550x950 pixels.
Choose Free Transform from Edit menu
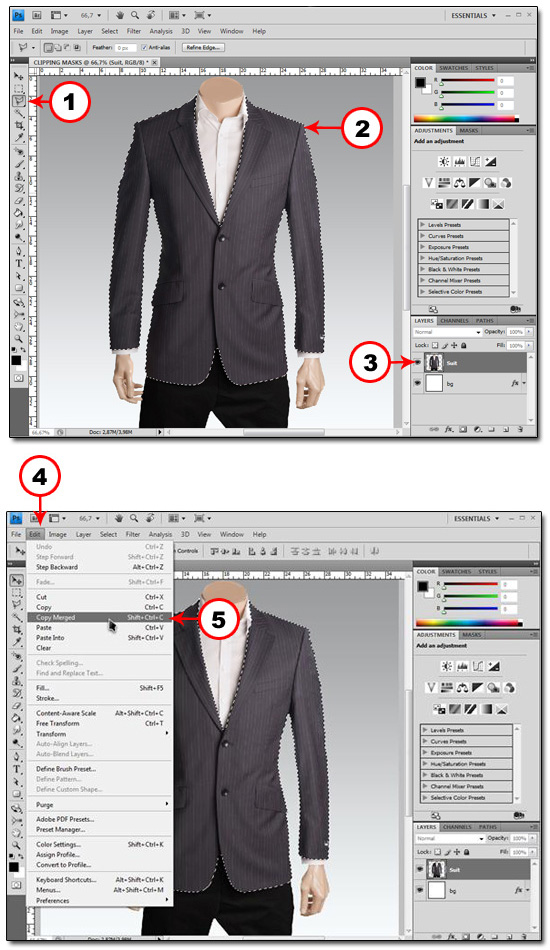click(101, 723)
